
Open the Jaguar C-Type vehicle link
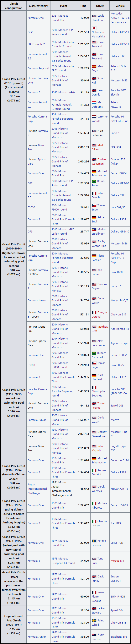click(119, 343)
